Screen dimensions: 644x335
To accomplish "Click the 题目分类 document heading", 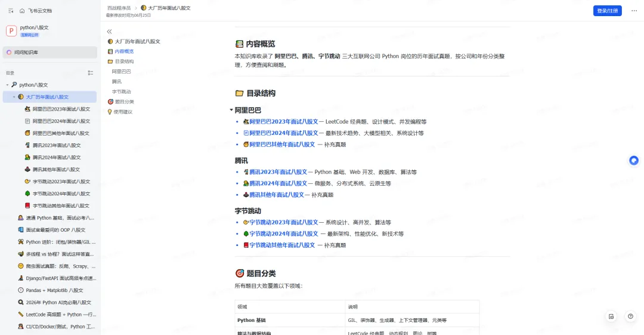I will (x=261, y=273).
